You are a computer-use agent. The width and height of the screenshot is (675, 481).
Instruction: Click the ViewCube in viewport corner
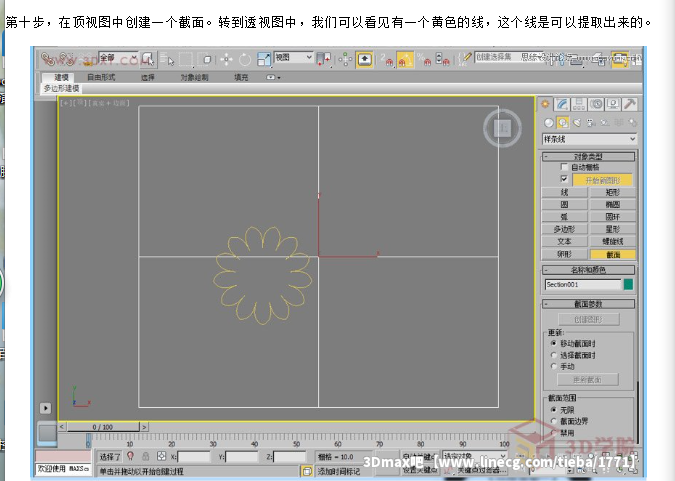502,128
